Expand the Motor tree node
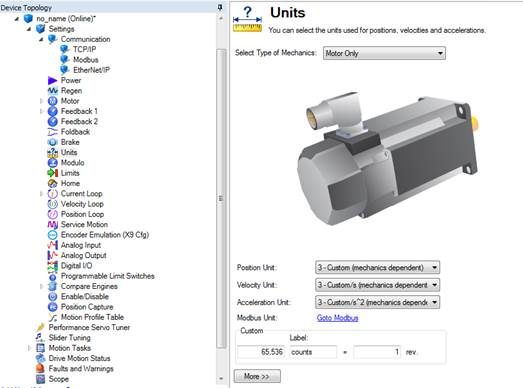This screenshot has width=523, height=388. (41, 101)
